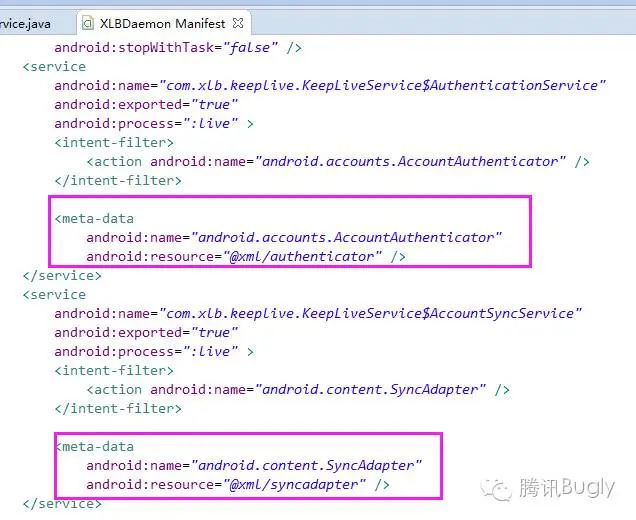Click the meta-data SyncAdapter name attribute
The height and width of the screenshot is (520, 636).
254,465
